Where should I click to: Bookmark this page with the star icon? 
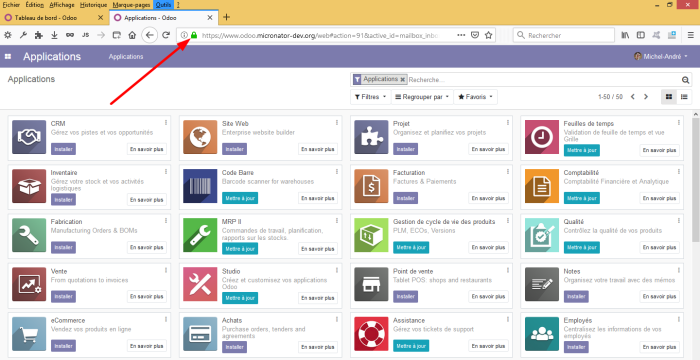(x=488, y=35)
